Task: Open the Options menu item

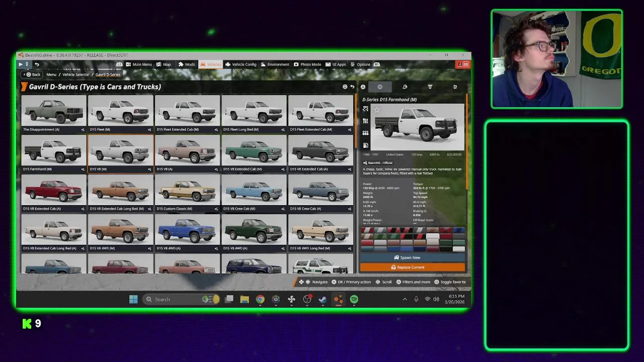Action: (360, 64)
